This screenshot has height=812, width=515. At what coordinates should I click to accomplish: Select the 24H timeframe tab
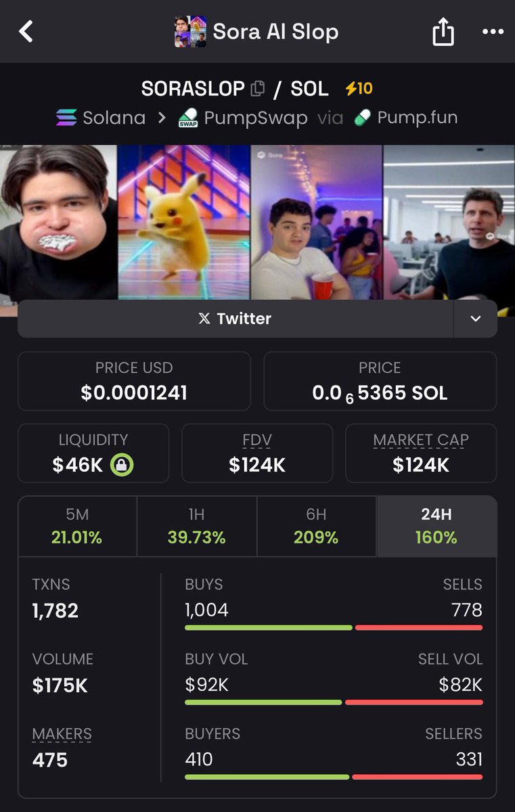436,526
